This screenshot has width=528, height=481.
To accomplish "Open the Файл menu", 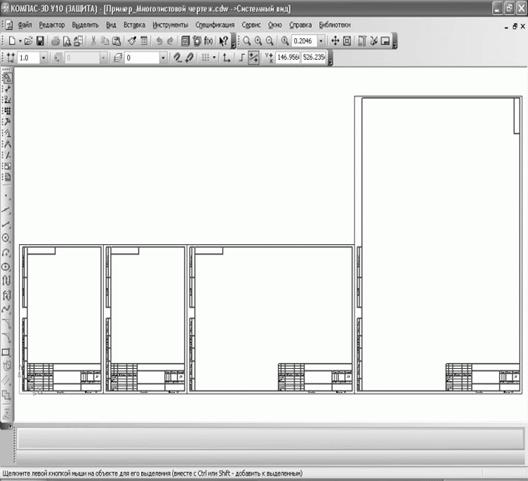I will tap(25, 25).
